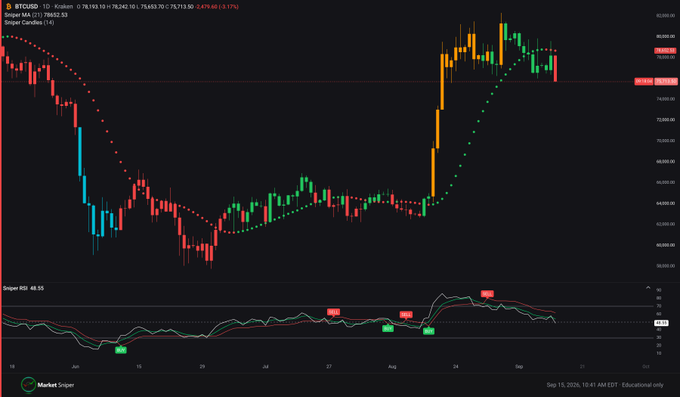The width and height of the screenshot is (680, 397).
Task: Click the Kraken exchange label
Action: pos(63,7)
